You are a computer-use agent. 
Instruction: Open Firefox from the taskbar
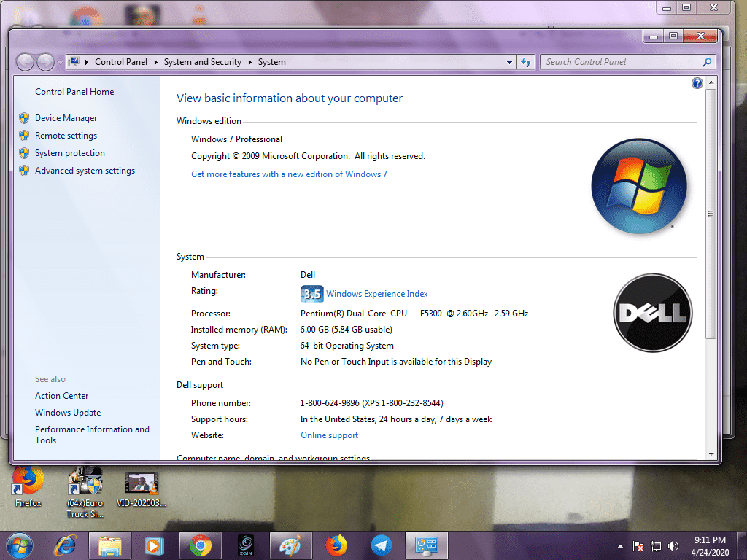click(x=336, y=545)
